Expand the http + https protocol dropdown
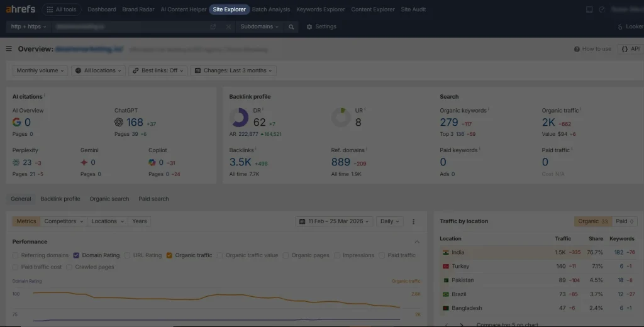Screen dimensions: 644x327 click(28, 26)
